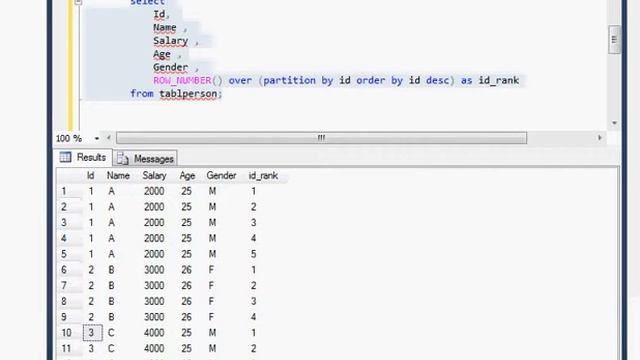
Task: Click the Id cell 3 in row 10
Action: [92, 333]
